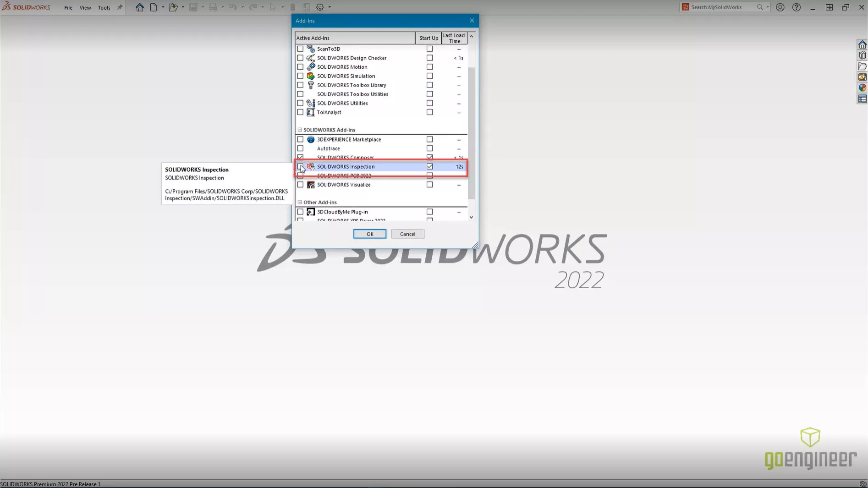Open the Options gear dropdown arrow
Viewport: 868px width, 488px height.
pyautogui.click(x=330, y=7)
